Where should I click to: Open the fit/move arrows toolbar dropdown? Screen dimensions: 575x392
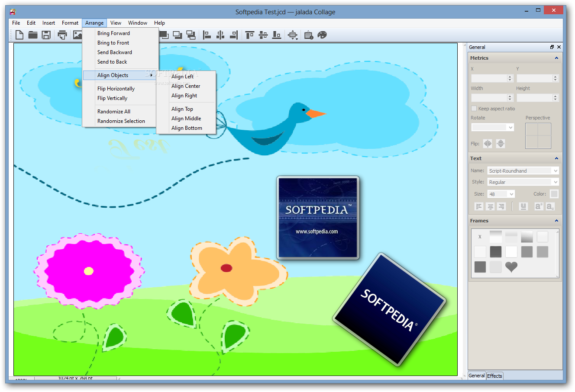pyautogui.click(x=293, y=35)
